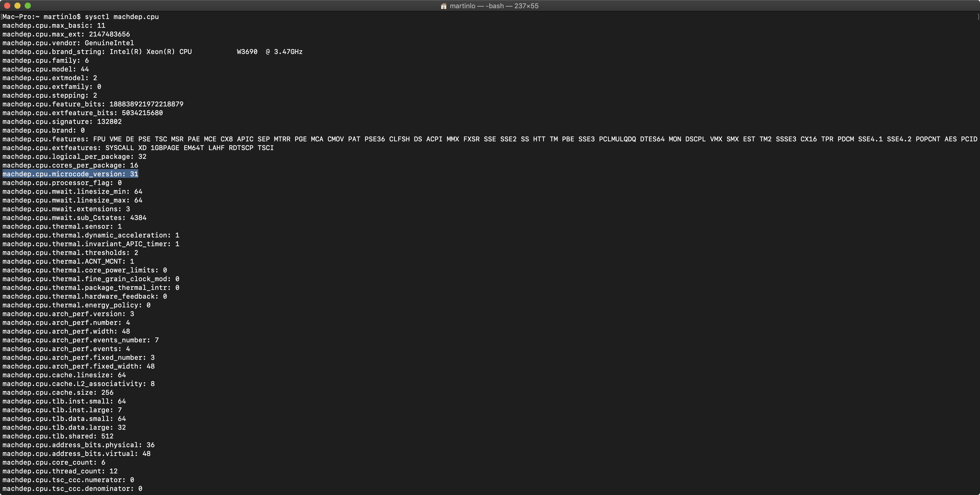Click the line 'machdep.cpu.vendor: GenuineIntel'
The width and height of the screenshot is (980, 495).
(x=68, y=43)
